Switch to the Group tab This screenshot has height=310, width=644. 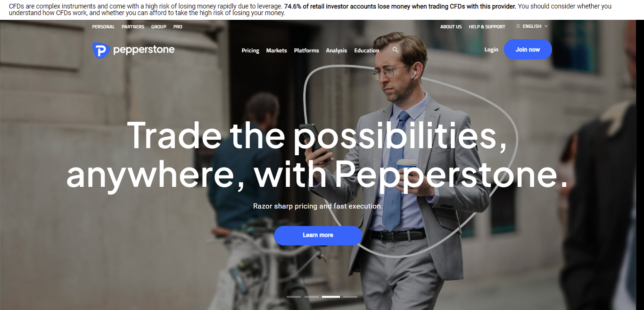159,27
